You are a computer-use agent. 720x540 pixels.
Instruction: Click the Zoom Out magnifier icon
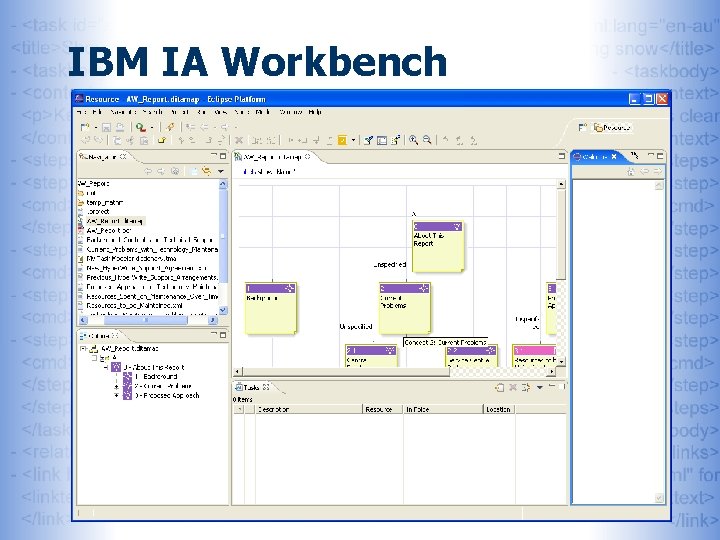427,140
